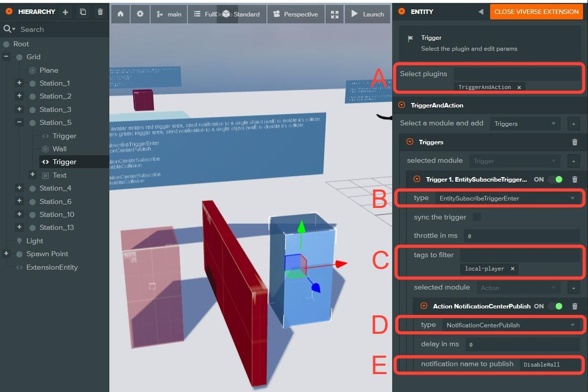Click the throttle in ms input field

pos(522,236)
